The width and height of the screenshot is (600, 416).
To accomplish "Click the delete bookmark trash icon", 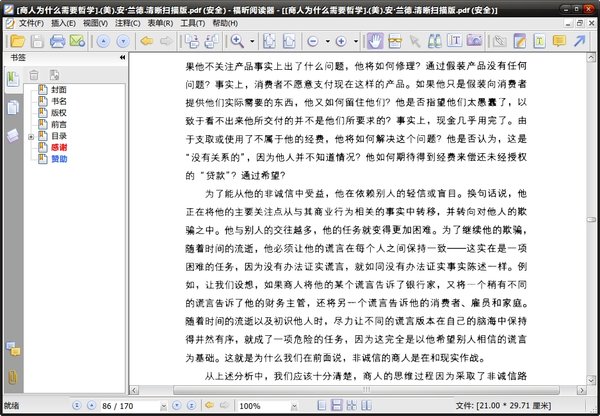I will point(34,74).
